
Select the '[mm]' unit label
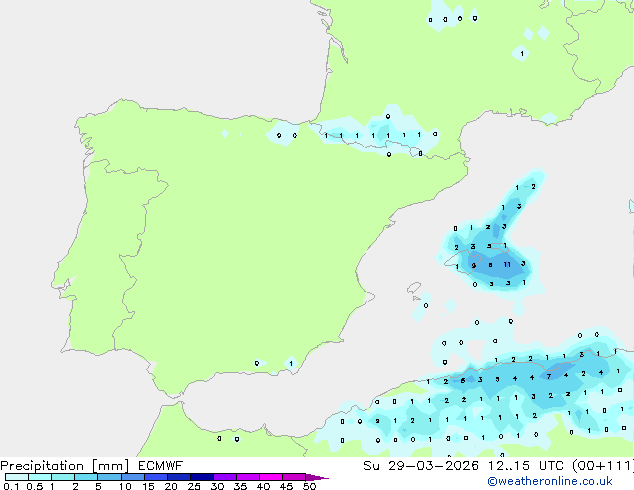[110, 466]
